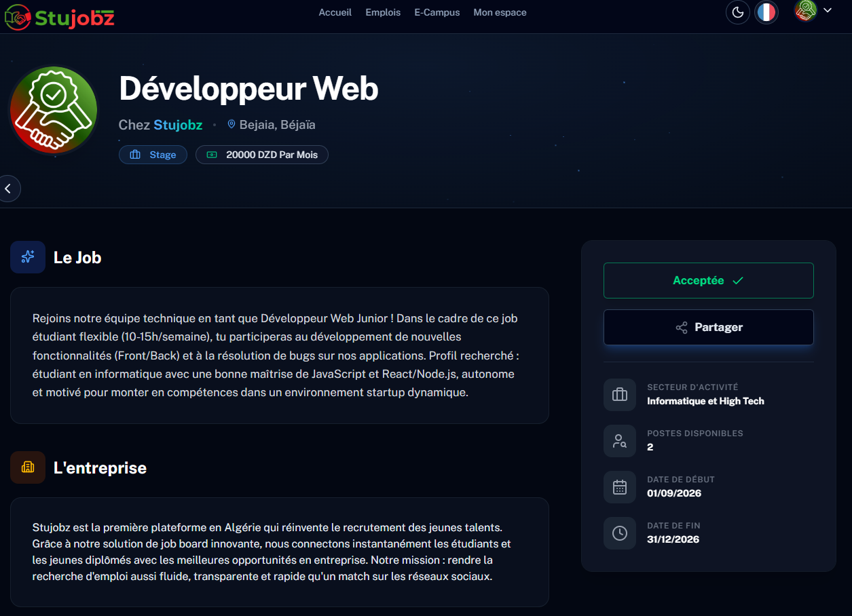This screenshot has width=852, height=616.
Task: Switch language using the French flag
Action: pyautogui.click(x=766, y=12)
